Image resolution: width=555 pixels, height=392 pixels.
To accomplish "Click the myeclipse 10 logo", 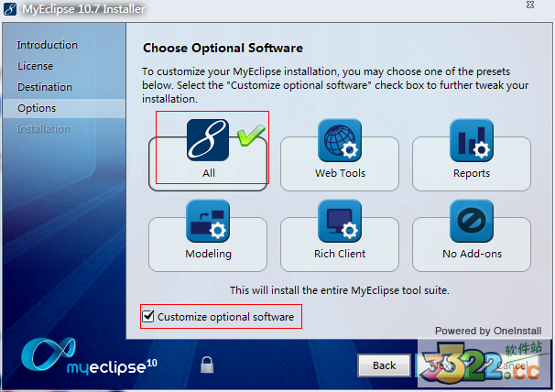I will coord(89,357).
